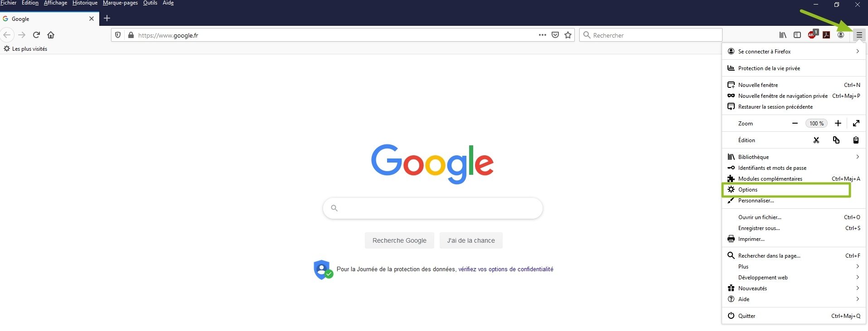Click the site security padlock icon

coord(131,35)
